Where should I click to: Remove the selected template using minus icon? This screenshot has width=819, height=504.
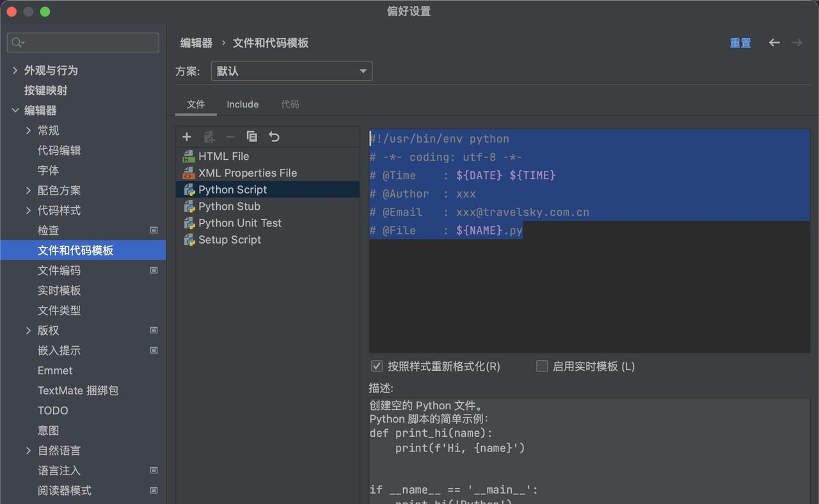point(230,136)
